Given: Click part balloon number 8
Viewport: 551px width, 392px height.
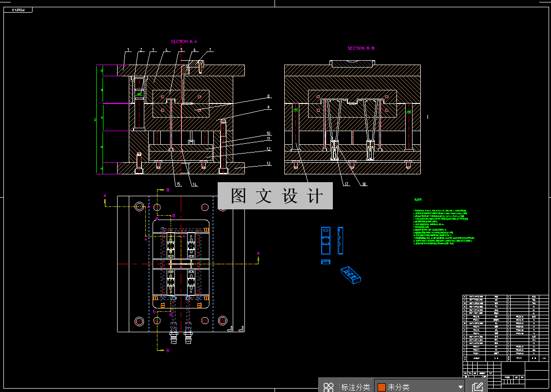Looking at the screenshot, I should [x=268, y=96].
